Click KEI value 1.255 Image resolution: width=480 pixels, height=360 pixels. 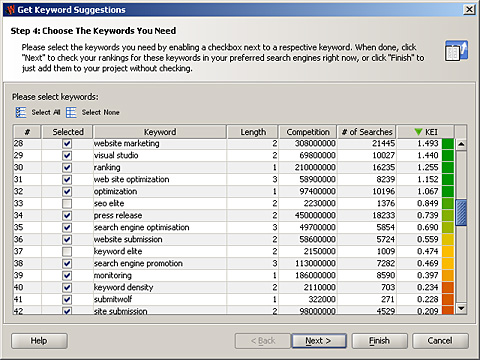pyautogui.click(x=428, y=168)
